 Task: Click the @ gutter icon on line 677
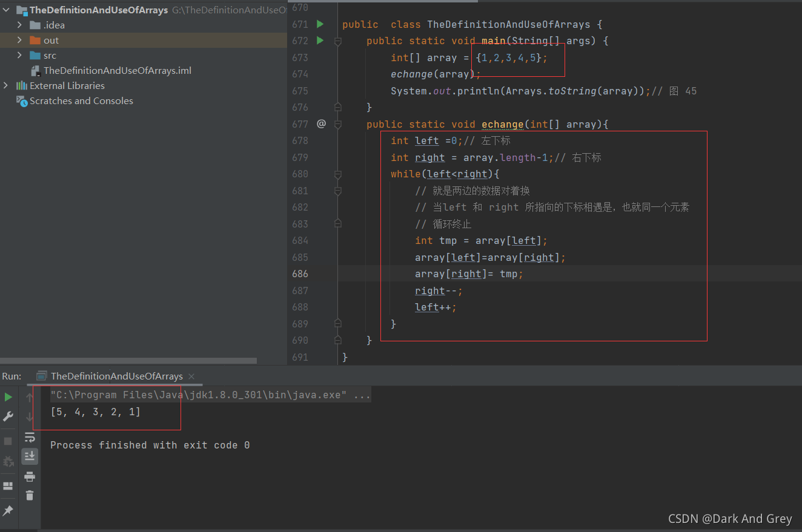321,123
